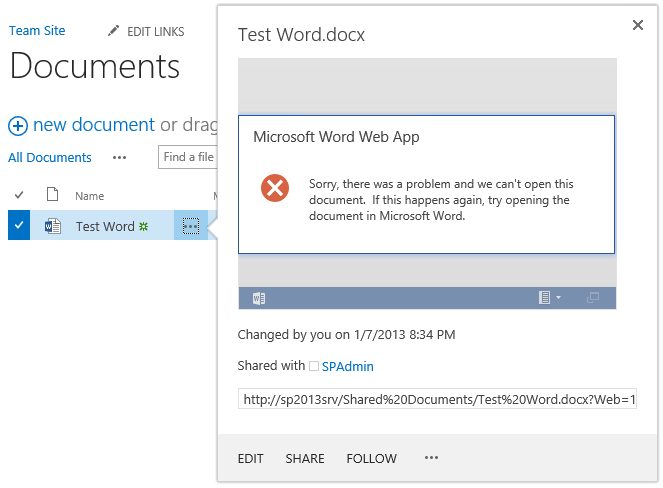This screenshot has width=663, height=488.
Task: Click the plus icon for new document
Action: click(18, 126)
